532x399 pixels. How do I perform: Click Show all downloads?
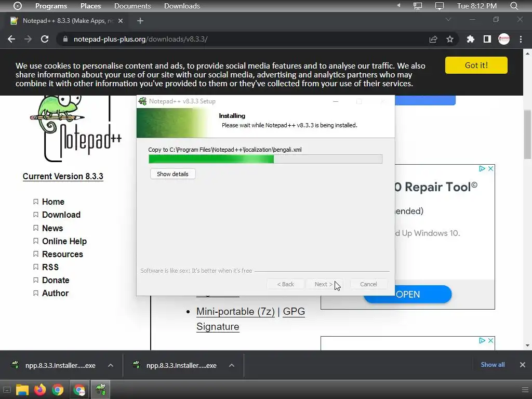(x=493, y=365)
